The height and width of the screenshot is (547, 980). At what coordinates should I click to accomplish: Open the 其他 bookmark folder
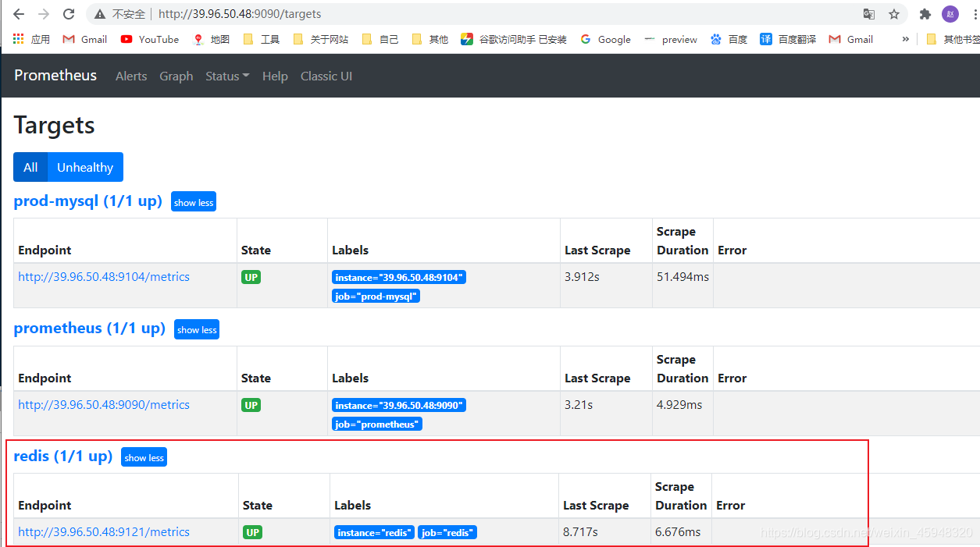[x=430, y=39]
